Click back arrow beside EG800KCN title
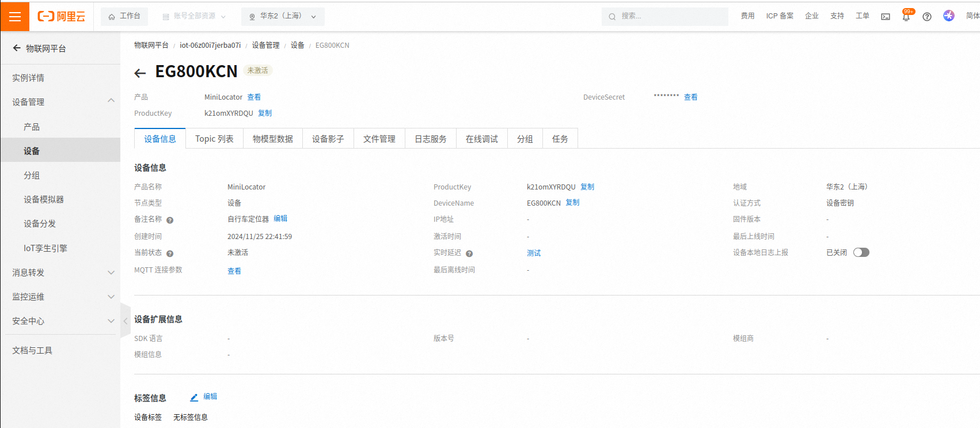 [x=140, y=73]
